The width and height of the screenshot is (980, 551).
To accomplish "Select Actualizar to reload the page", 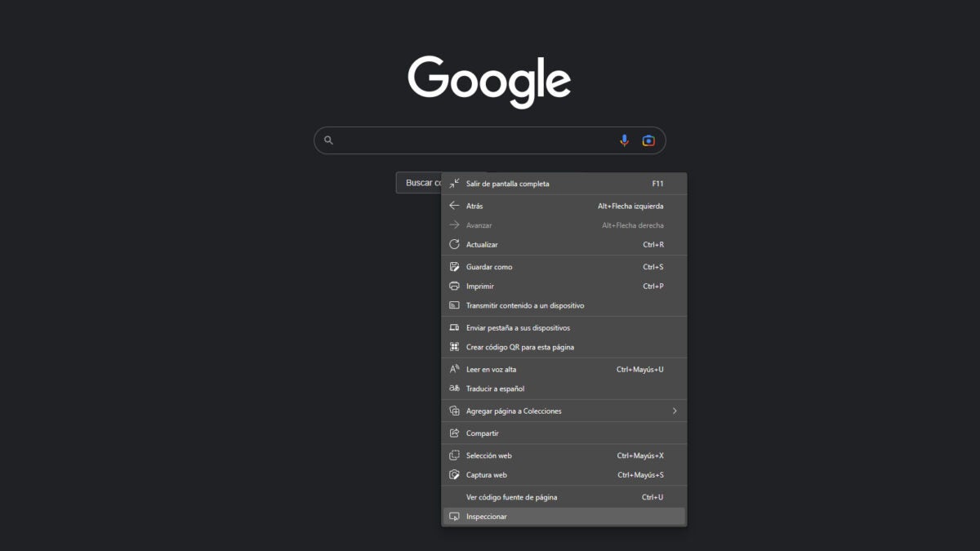I will point(482,245).
